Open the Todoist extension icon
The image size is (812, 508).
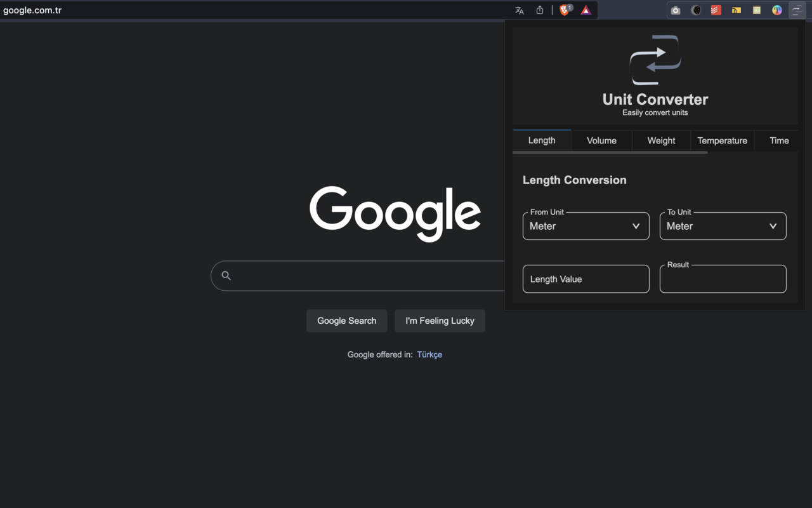tap(716, 10)
